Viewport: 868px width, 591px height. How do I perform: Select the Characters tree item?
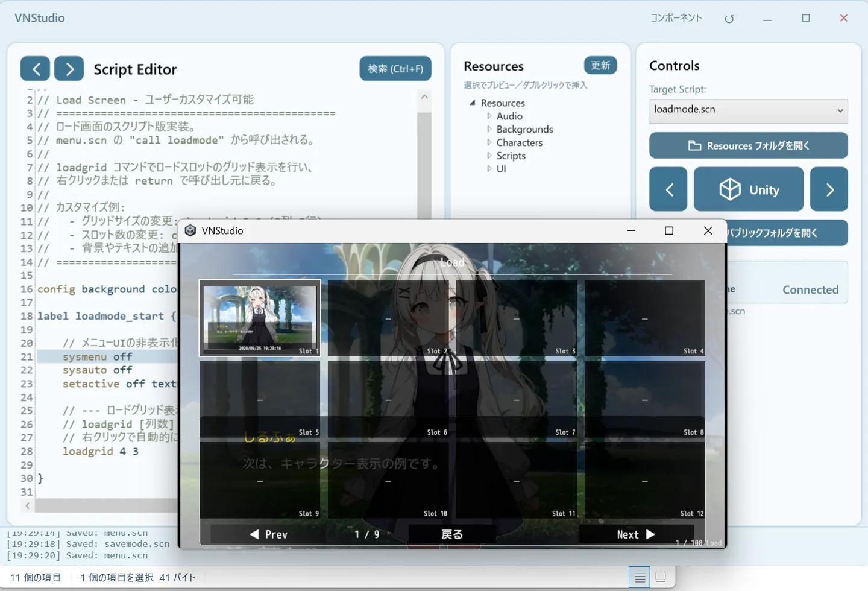tap(519, 142)
